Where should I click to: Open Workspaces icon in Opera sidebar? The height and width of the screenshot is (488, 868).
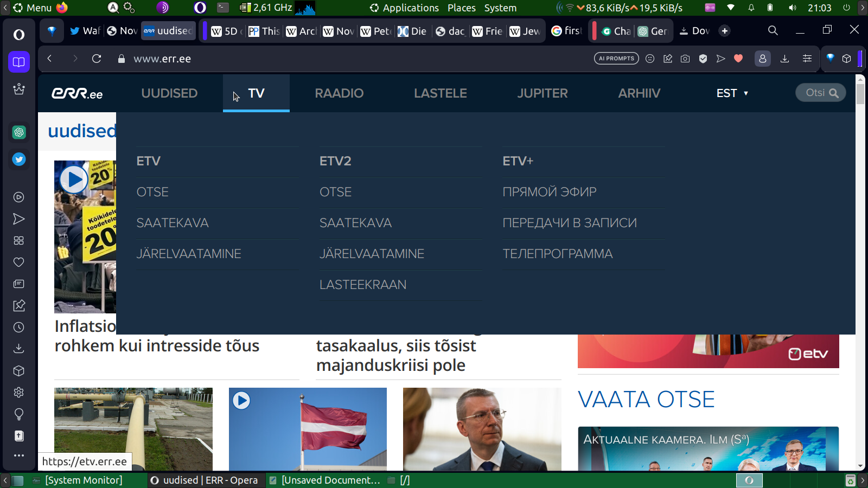pos(19,62)
